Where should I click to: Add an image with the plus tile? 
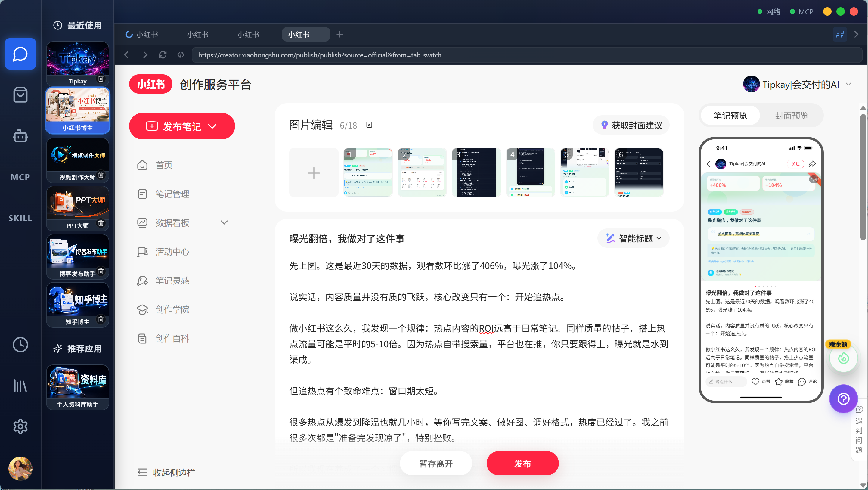click(x=314, y=172)
